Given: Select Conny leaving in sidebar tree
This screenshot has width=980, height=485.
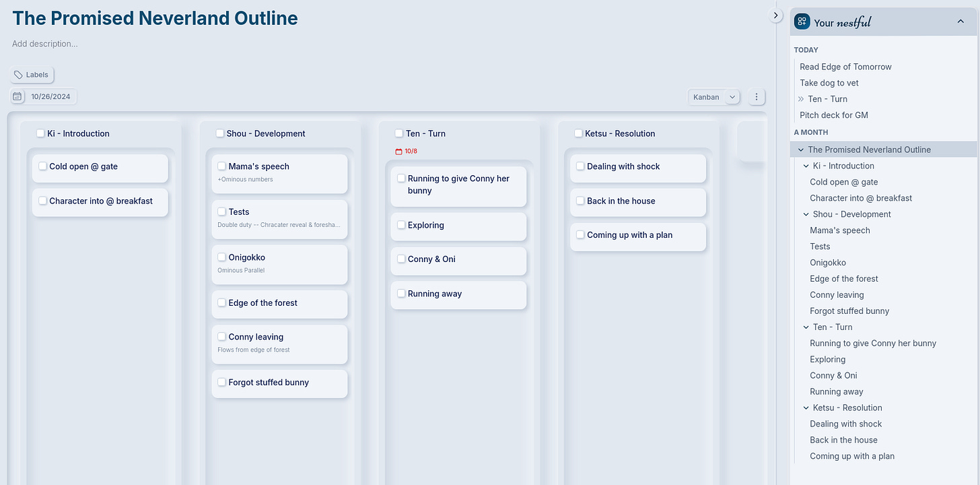Looking at the screenshot, I should click(837, 295).
